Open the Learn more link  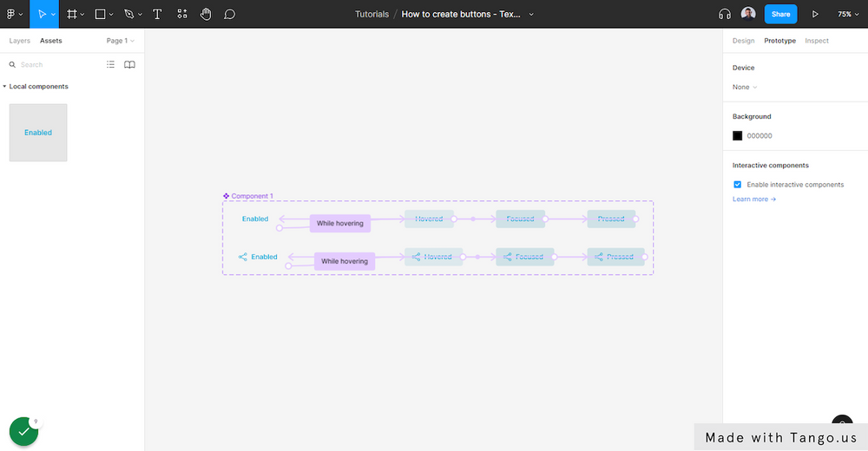point(753,199)
